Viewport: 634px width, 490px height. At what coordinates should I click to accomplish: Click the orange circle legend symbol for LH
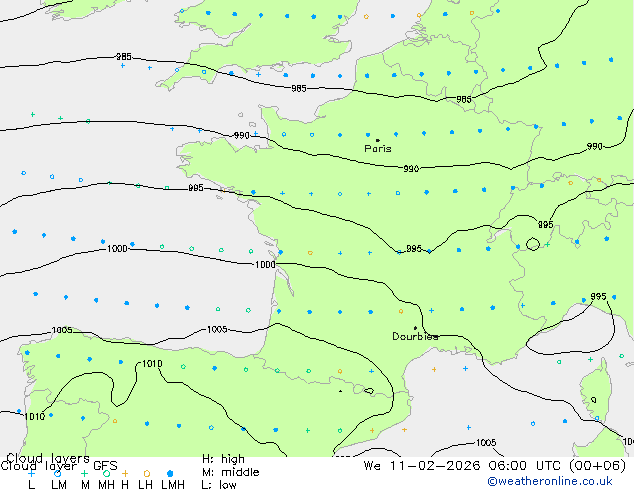[147, 473]
